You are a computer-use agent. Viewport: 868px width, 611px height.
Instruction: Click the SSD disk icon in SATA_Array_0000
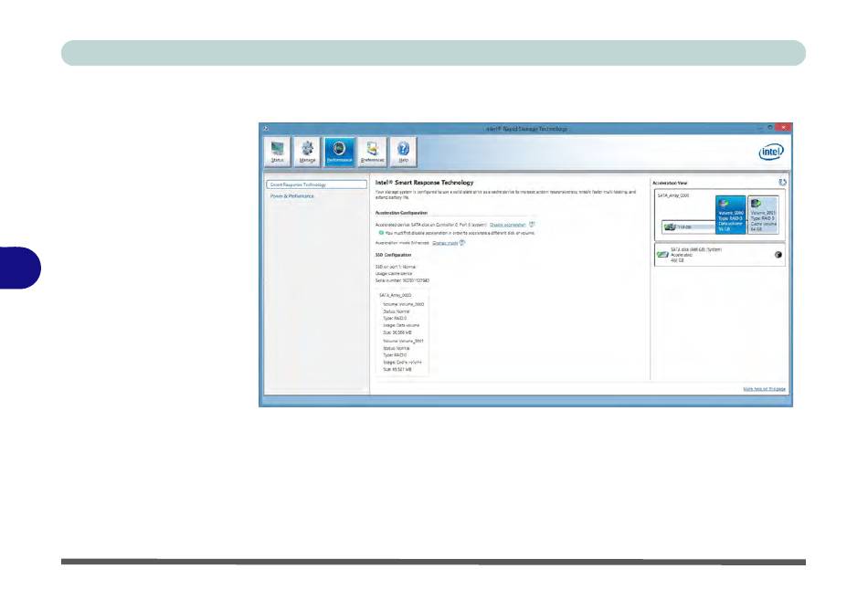(x=670, y=226)
